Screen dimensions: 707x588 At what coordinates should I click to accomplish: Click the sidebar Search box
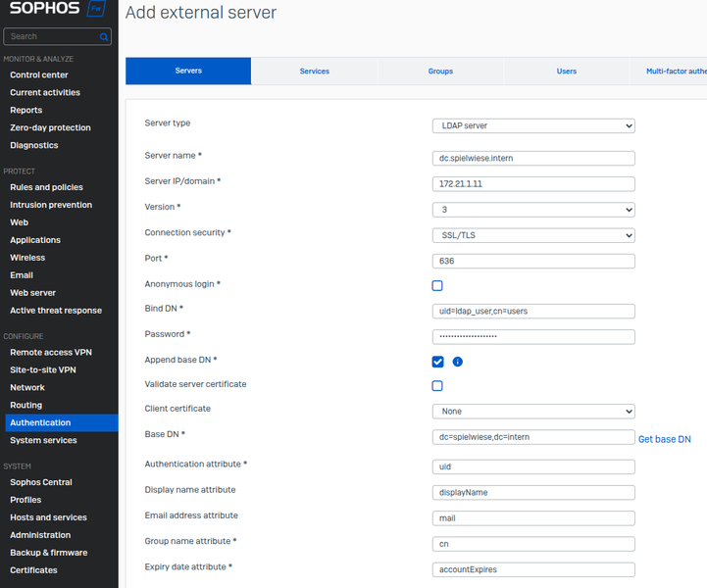point(51,37)
